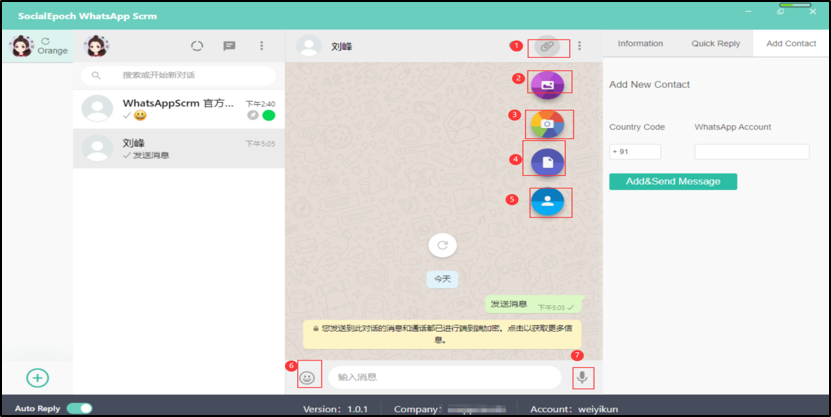The height and width of the screenshot is (417, 831).
Task: Select the document attachment icon
Action: click(x=547, y=162)
